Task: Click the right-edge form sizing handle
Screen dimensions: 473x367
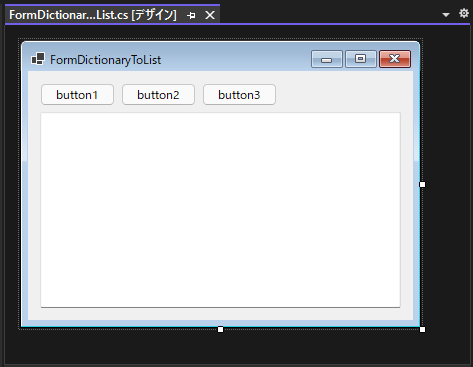Action: coord(422,184)
